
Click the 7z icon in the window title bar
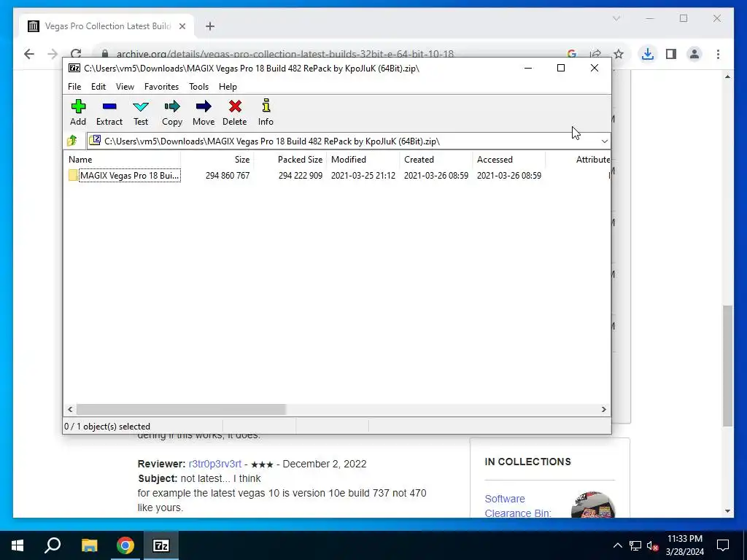(x=74, y=68)
